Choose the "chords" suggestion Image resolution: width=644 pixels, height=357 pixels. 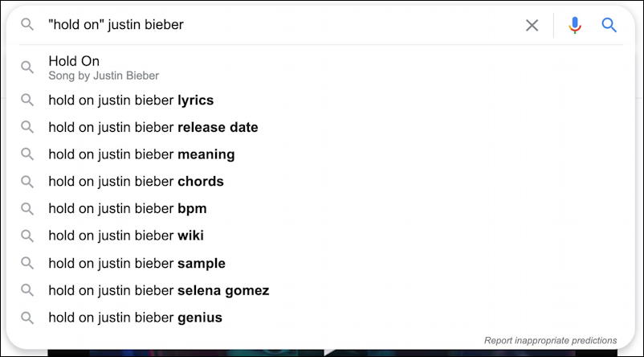pyautogui.click(x=320, y=182)
